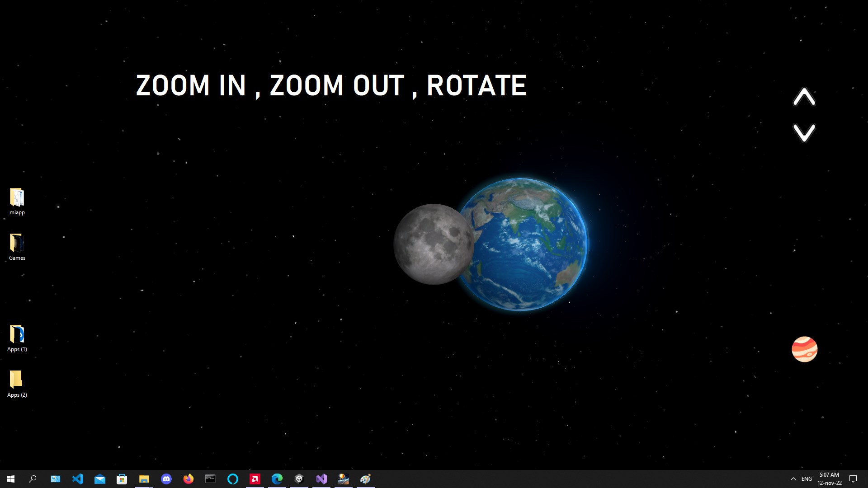868x488 pixels.
Task: Open the Windows Start menu
Action: 10,479
